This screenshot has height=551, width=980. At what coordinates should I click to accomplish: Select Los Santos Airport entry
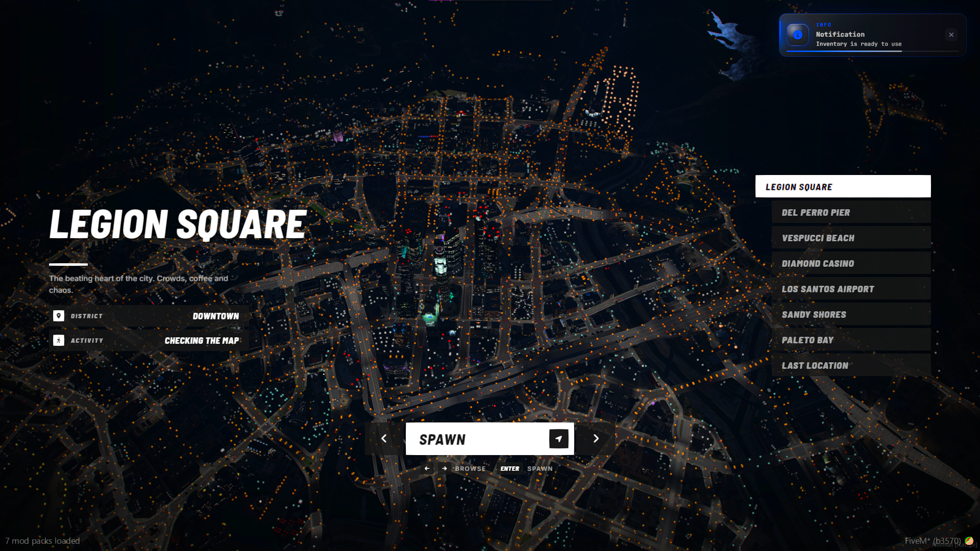(851, 289)
